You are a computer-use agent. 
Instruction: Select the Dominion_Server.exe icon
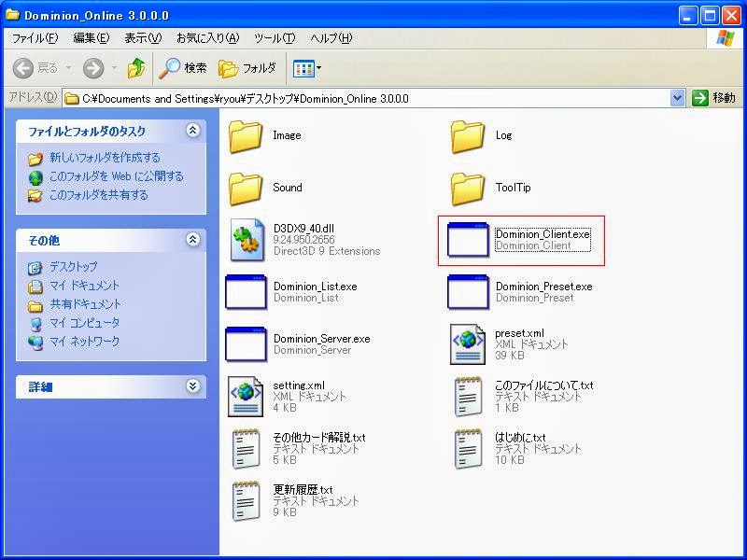[246, 344]
